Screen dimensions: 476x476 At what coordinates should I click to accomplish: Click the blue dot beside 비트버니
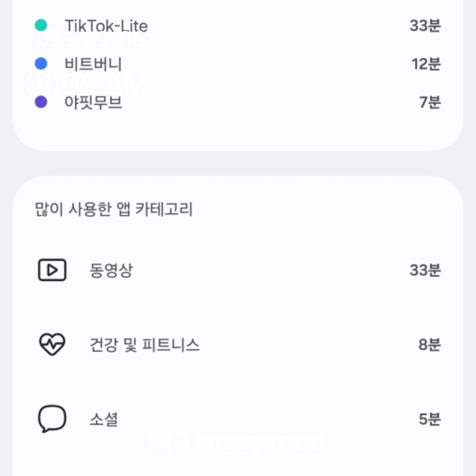click(x=41, y=64)
